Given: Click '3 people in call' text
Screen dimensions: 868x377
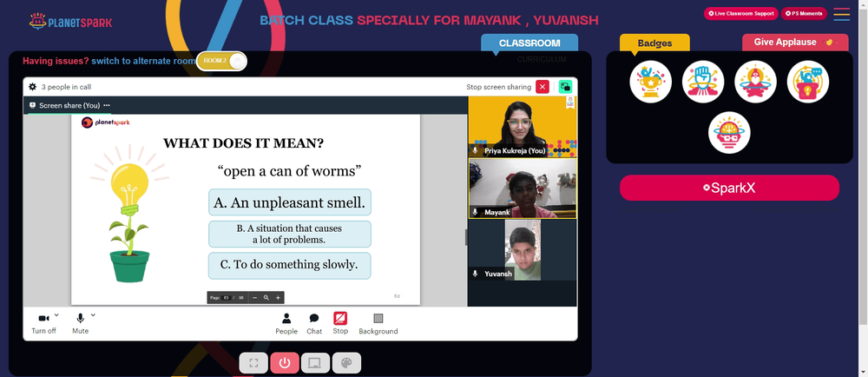Looking at the screenshot, I should pyautogui.click(x=67, y=87).
